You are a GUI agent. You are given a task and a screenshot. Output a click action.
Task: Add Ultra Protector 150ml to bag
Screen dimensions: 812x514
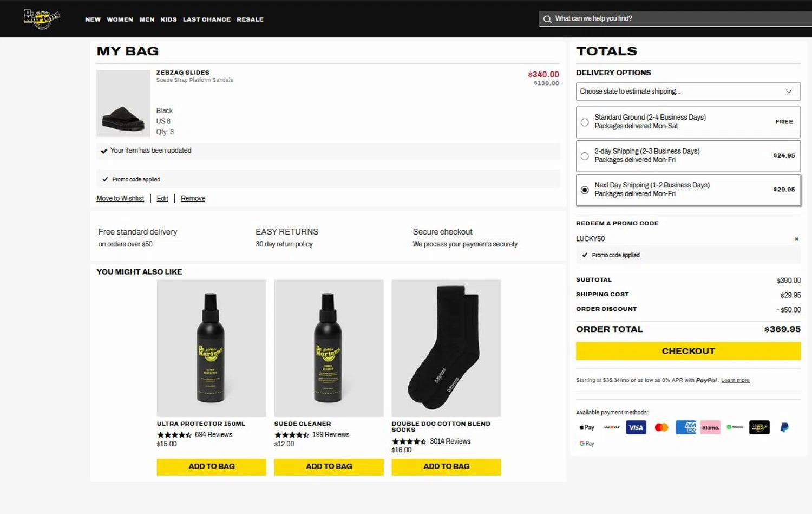click(212, 466)
